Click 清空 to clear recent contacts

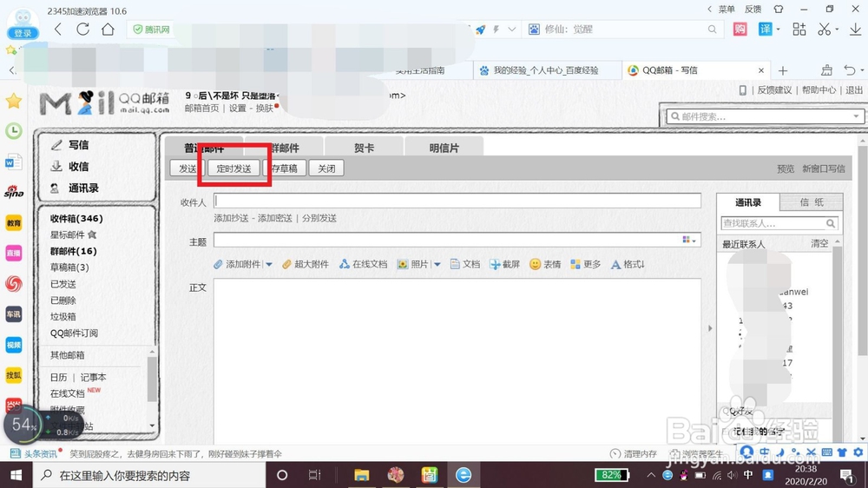[x=819, y=244]
